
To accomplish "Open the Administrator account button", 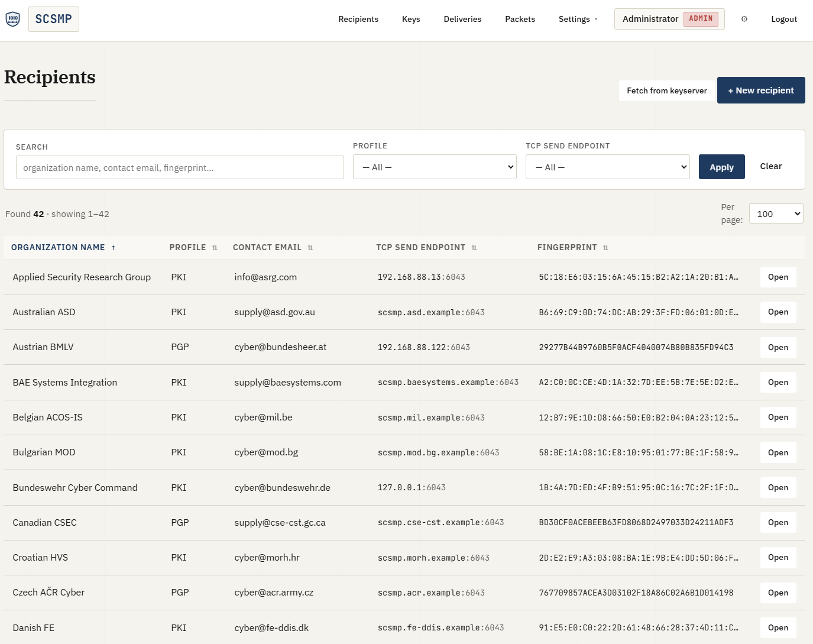I will pos(669,19).
